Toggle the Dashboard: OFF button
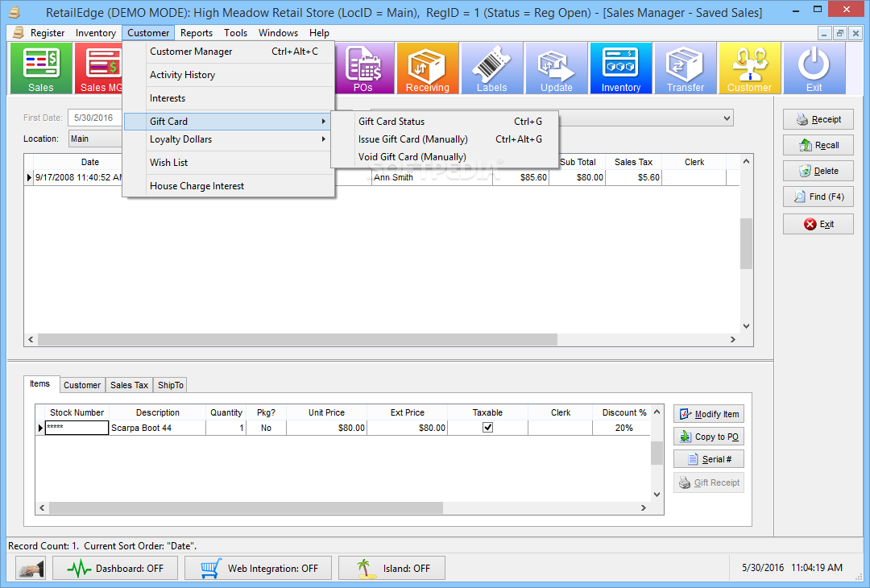 [x=115, y=568]
